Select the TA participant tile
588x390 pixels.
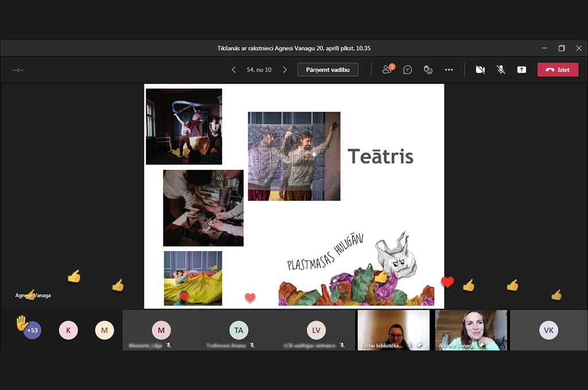coord(239,330)
